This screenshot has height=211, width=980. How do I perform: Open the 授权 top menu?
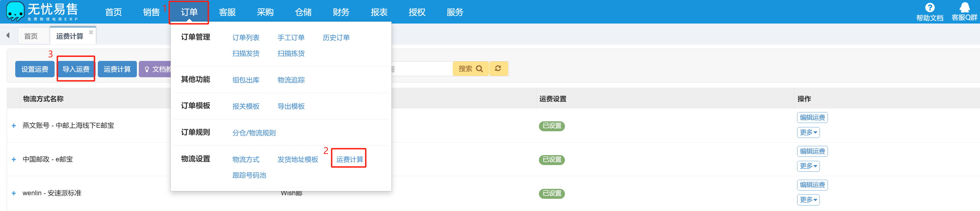click(416, 12)
